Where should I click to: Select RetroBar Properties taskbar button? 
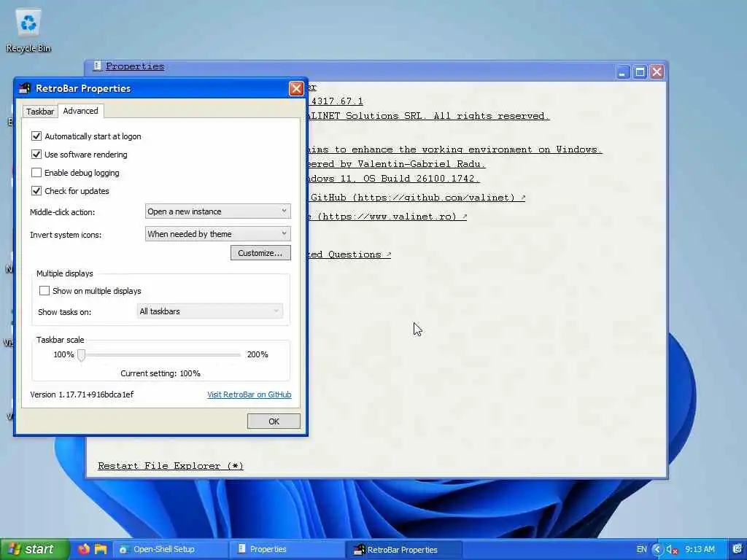tap(403, 550)
